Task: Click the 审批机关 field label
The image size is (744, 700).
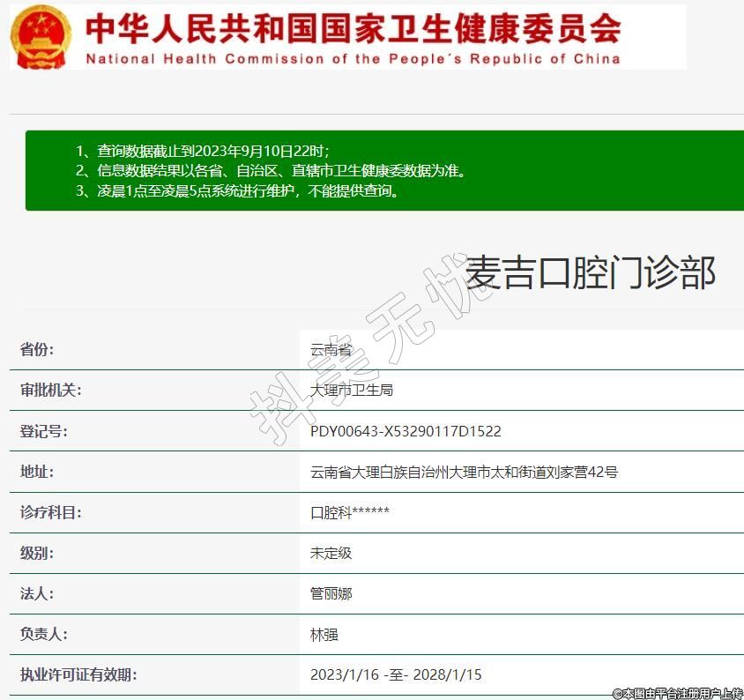Action: (50, 391)
